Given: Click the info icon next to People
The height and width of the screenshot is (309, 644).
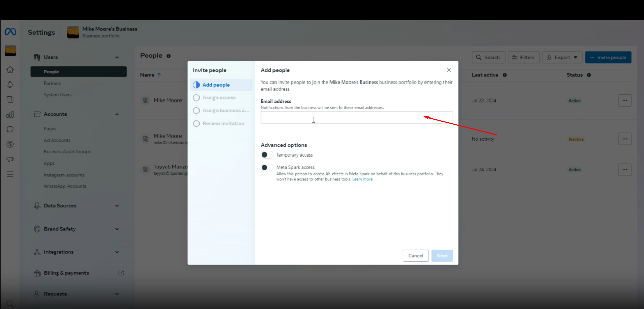Looking at the screenshot, I should coord(168,56).
